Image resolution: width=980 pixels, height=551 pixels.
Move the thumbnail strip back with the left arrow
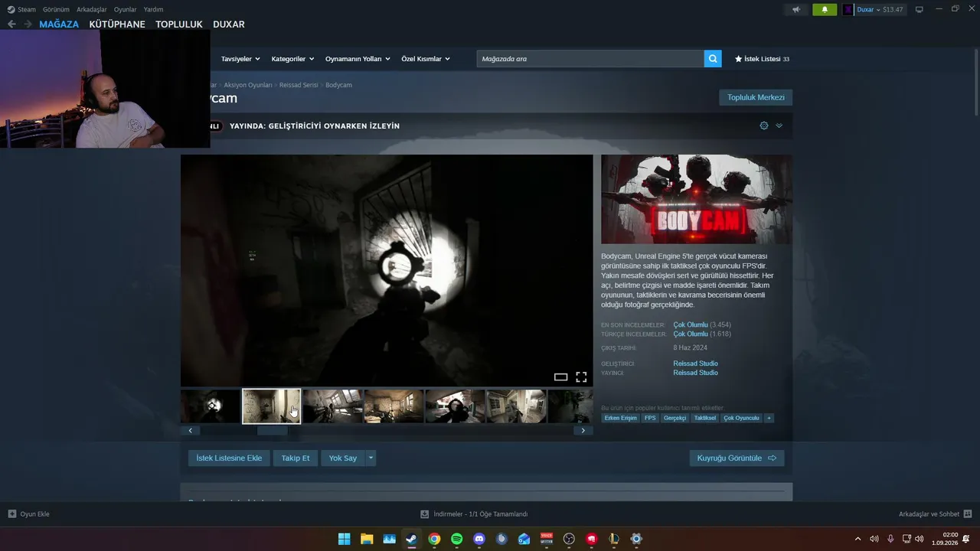pos(190,430)
